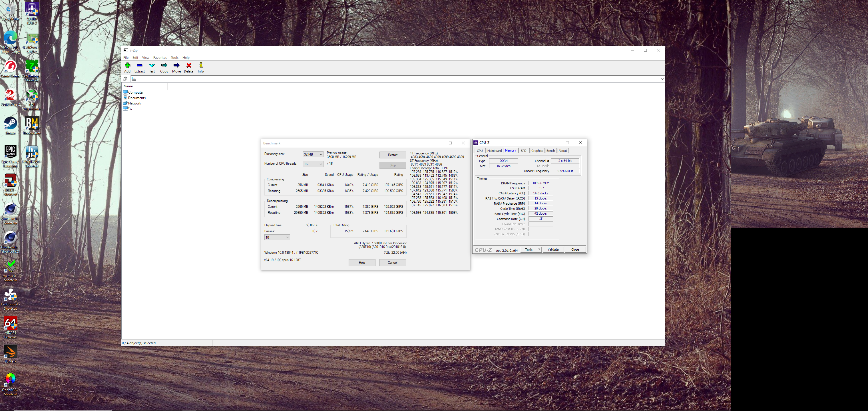Switch to About tab in CPU-Z
Image resolution: width=868 pixels, height=411 pixels.
point(563,151)
